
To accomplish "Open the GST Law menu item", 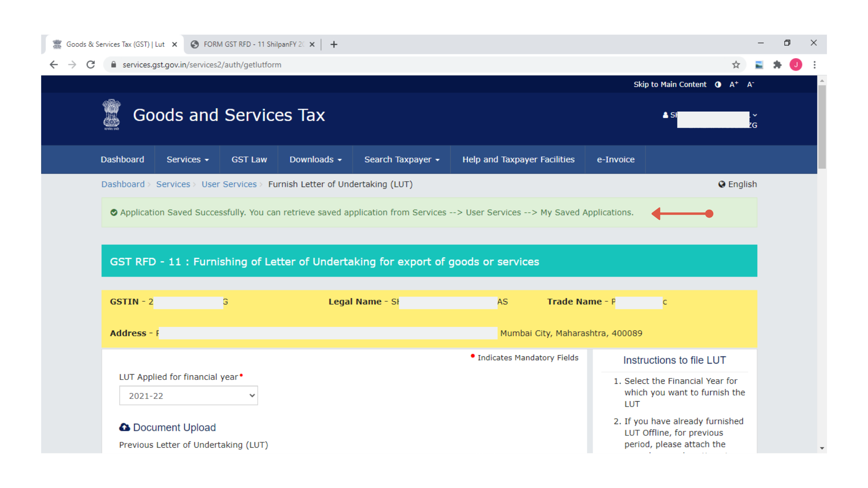I will [249, 160].
